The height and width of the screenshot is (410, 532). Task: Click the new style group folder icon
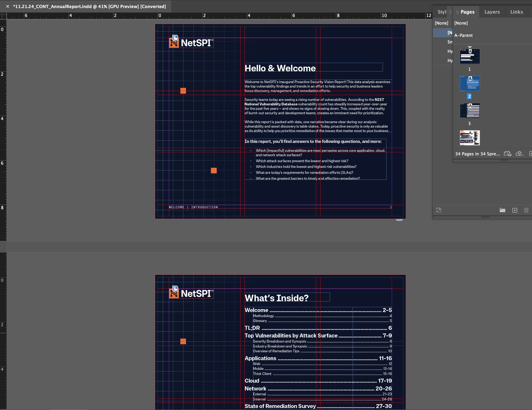[502, 210]
